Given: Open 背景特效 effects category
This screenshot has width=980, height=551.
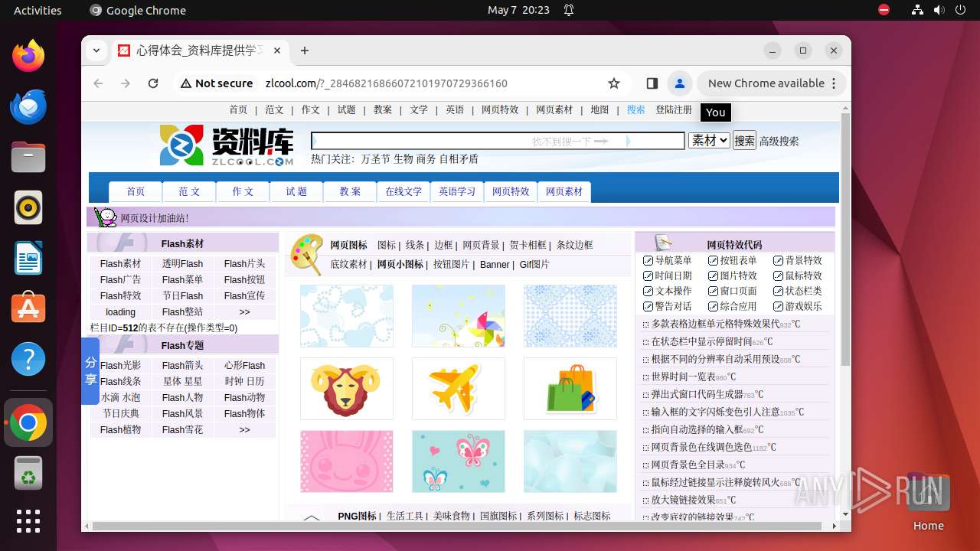Looking at the screenshot, I should point(803,260).
